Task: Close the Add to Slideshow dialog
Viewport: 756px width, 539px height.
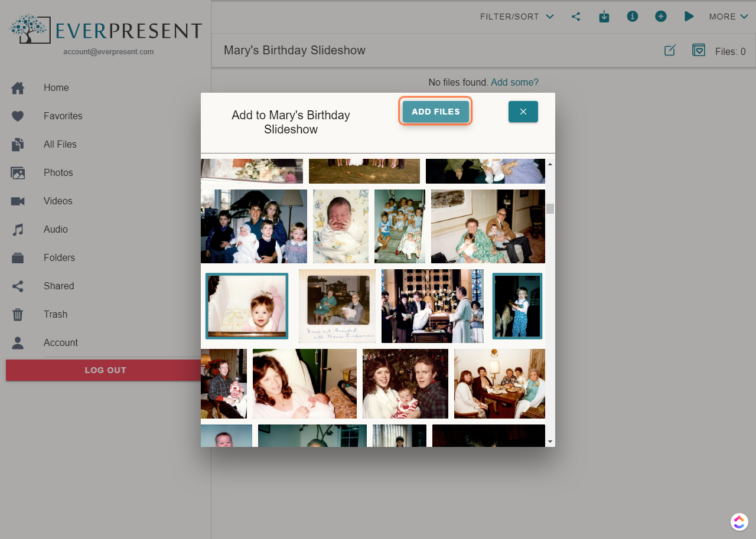Action: click(x=523, y=112)
